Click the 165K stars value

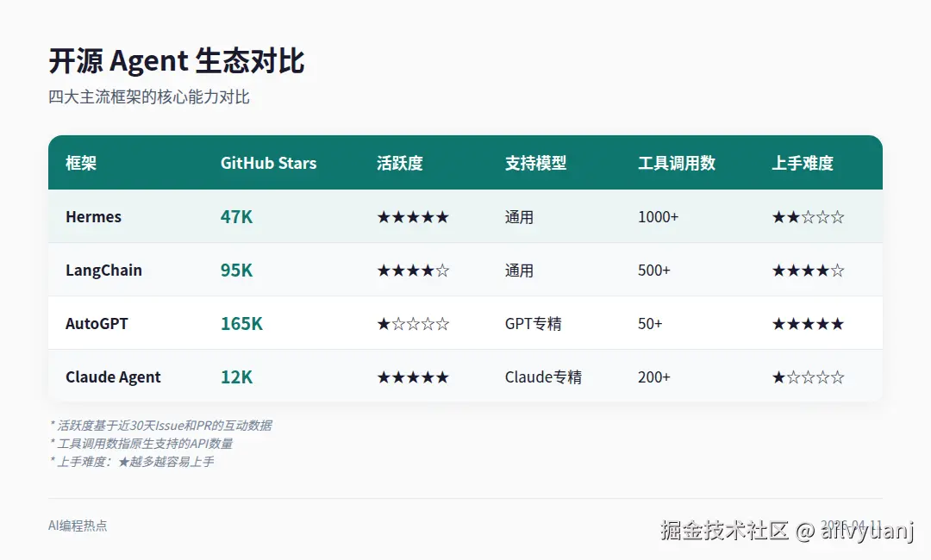click(241, 323)
